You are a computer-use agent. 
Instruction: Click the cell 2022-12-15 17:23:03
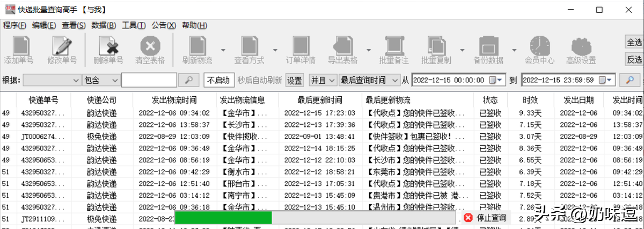click(x=319, y=113)
